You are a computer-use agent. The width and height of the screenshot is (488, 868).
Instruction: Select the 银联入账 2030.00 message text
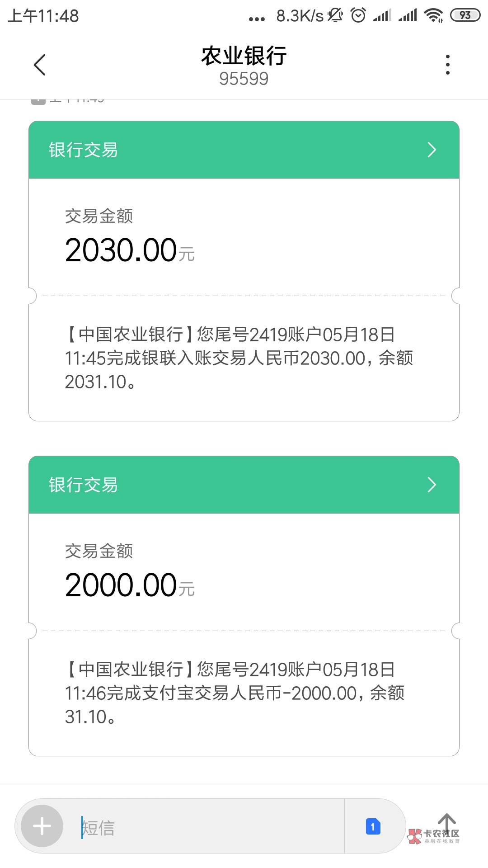(x=239, y=358)
